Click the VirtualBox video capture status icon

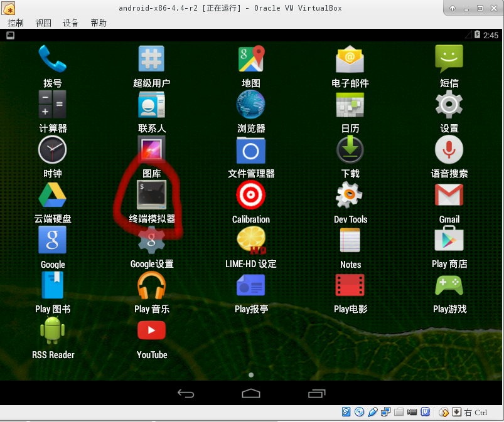pyautogui.click(x=412, y=412)
